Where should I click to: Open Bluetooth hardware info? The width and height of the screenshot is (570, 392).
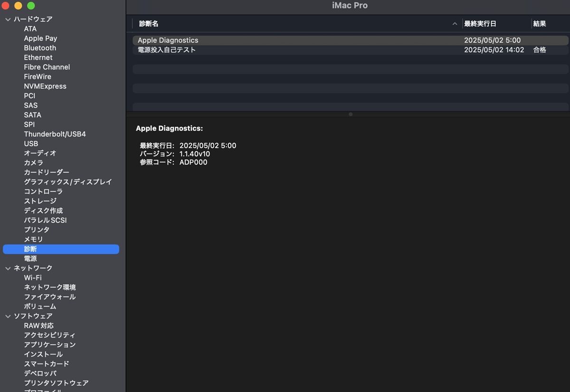40,48
